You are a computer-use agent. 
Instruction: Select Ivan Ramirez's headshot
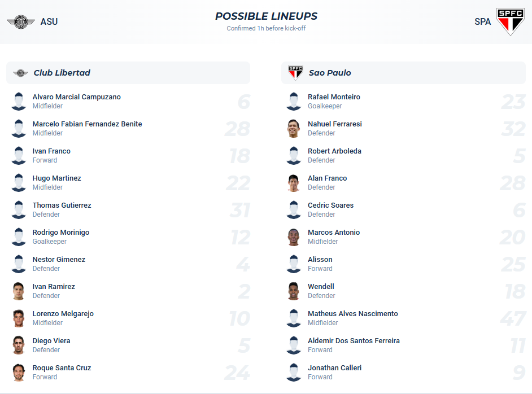19,291
